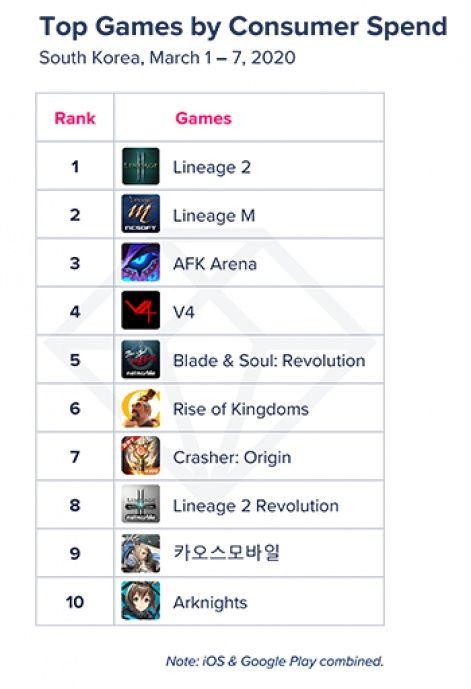Click the Lineage 2 Revolution icon
This screenshot has width=471, height=689.
[141, 504]
